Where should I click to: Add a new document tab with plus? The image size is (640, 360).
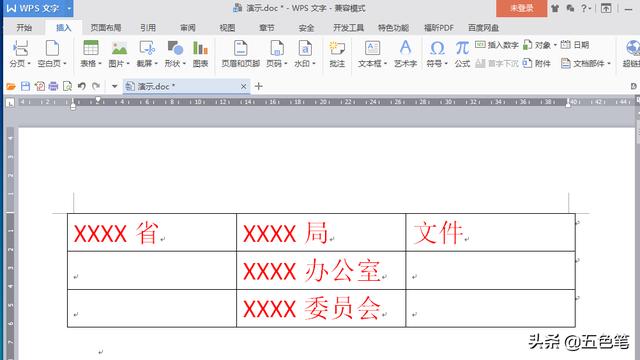pos(258,86)
